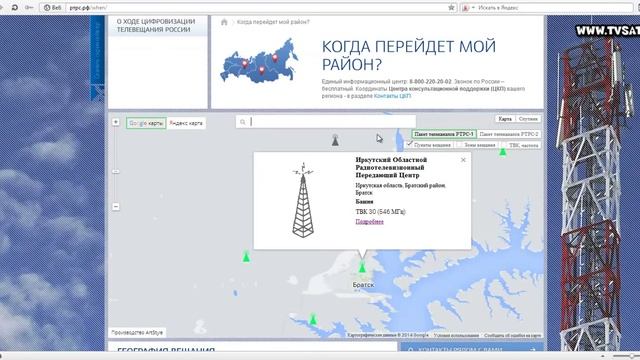The width and height of the screenshot is (640, 360).
Task: Select the Карта map view
Action: [x=505, y=119]
